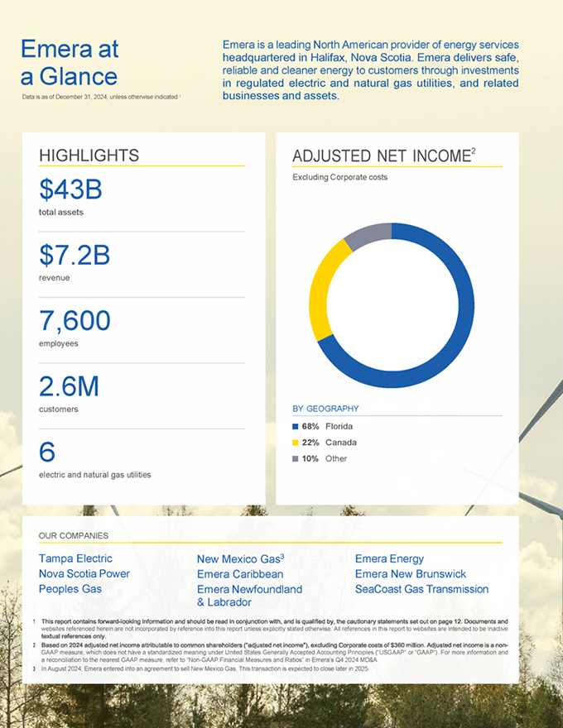Image resolution: width=563 pixels, height=728 pixels.
Task: Click the blue Florida legend swatch
Action: click(x=296, y=427)
